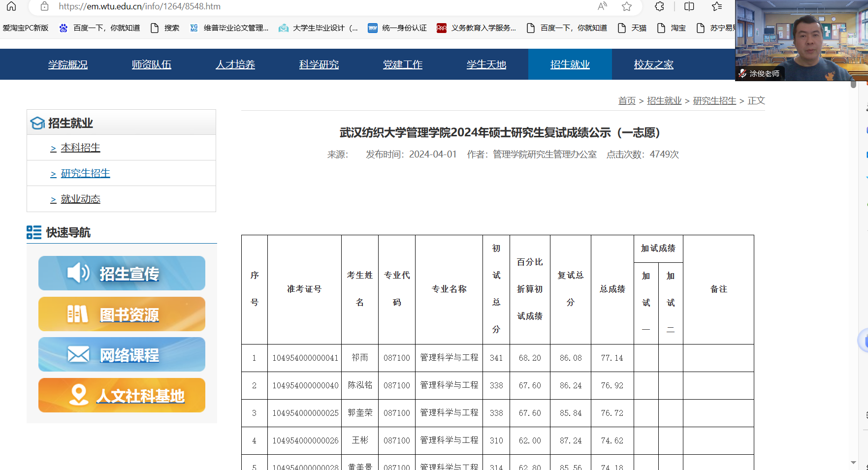Click the site info lock icon

[44, 6]
